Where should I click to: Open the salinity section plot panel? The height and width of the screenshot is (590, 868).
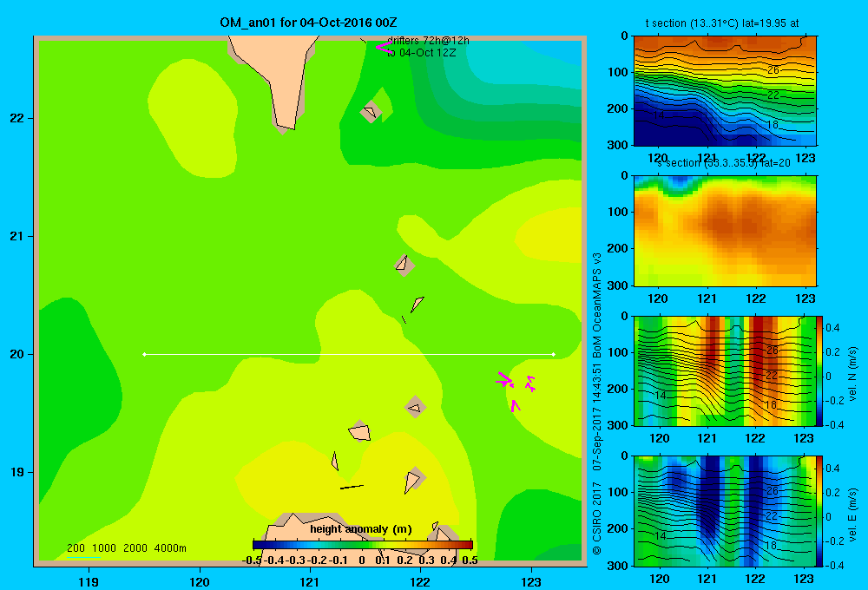[725, 230]
